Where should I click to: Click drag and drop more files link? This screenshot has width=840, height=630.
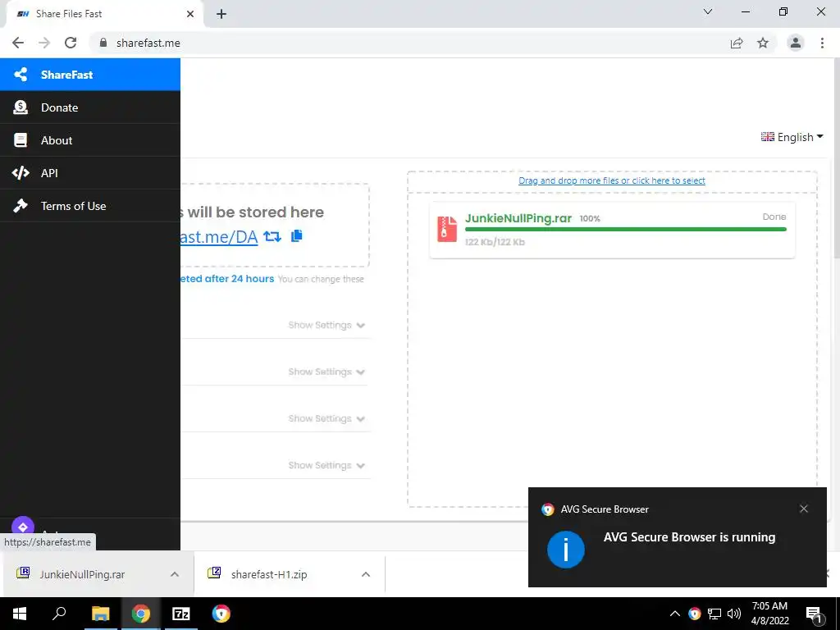click(x=612, y=180)
